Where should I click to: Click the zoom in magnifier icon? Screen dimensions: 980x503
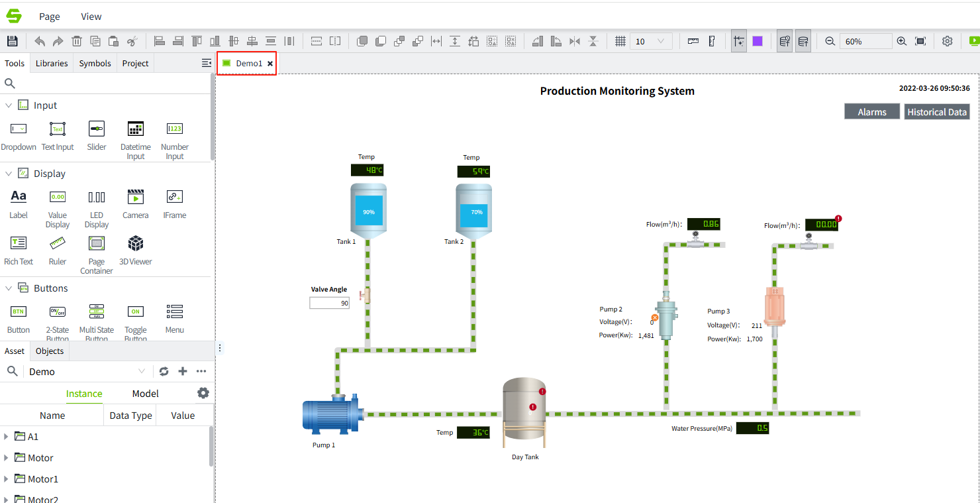coord(901,41)
